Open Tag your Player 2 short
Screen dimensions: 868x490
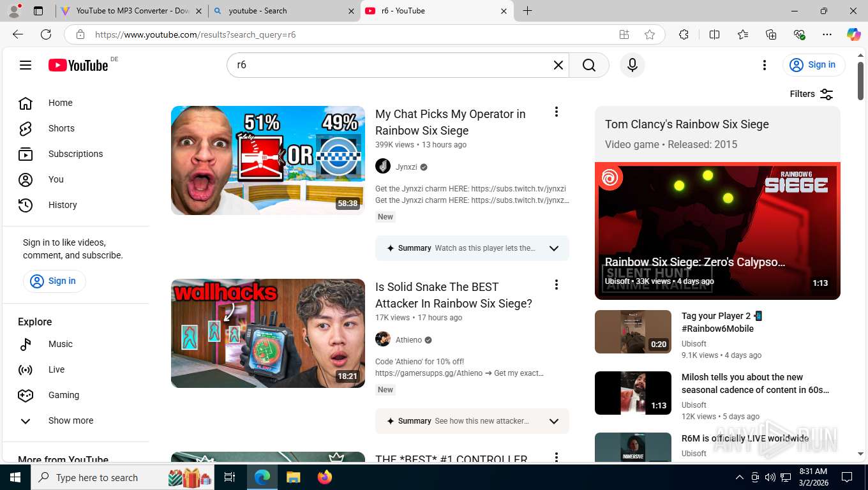pyautogui.click(x=722, y=322)
